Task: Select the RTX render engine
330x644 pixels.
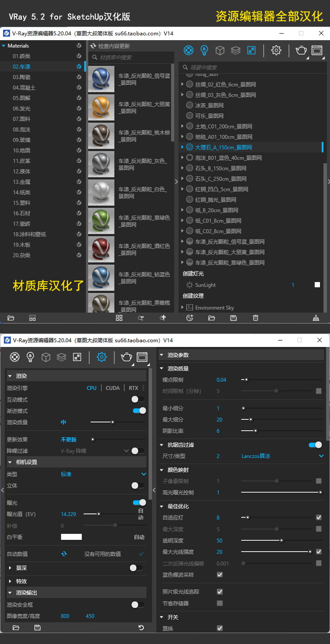Action: 133,388
